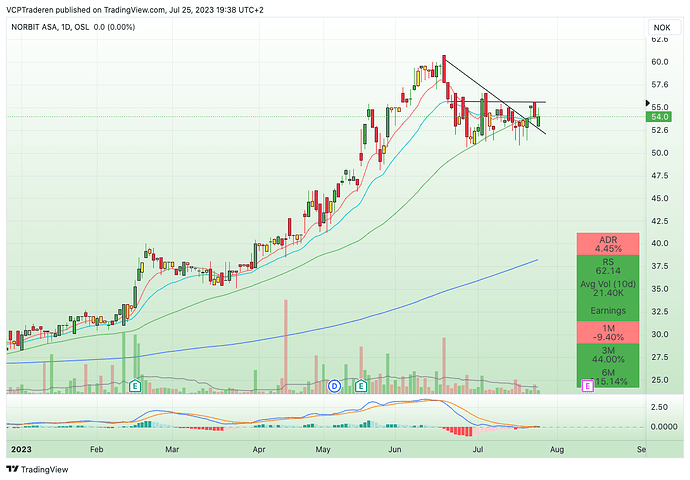Click the Earnings table cell
The width and height of the screenshot is (690, 480).
(608, 311)
